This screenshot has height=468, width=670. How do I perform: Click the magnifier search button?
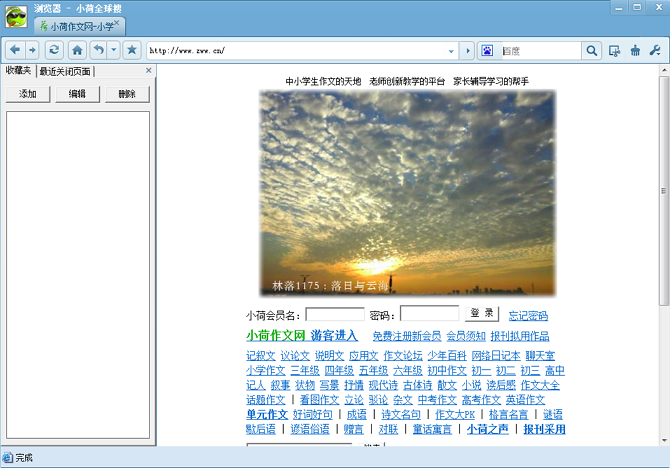(x=592, y=51)
